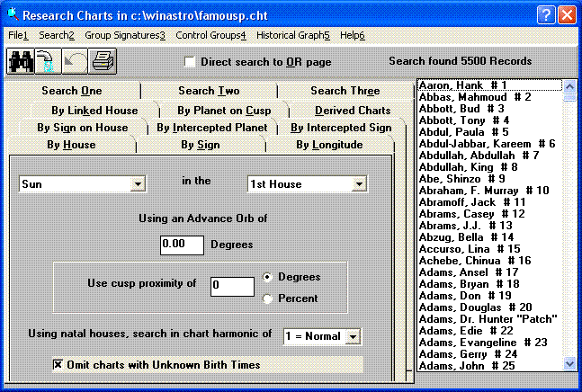Image resolution: width=582 pixels, height=392 pixels.
Task: Open the Control Groups4 menu
Action: click(210, 35)
